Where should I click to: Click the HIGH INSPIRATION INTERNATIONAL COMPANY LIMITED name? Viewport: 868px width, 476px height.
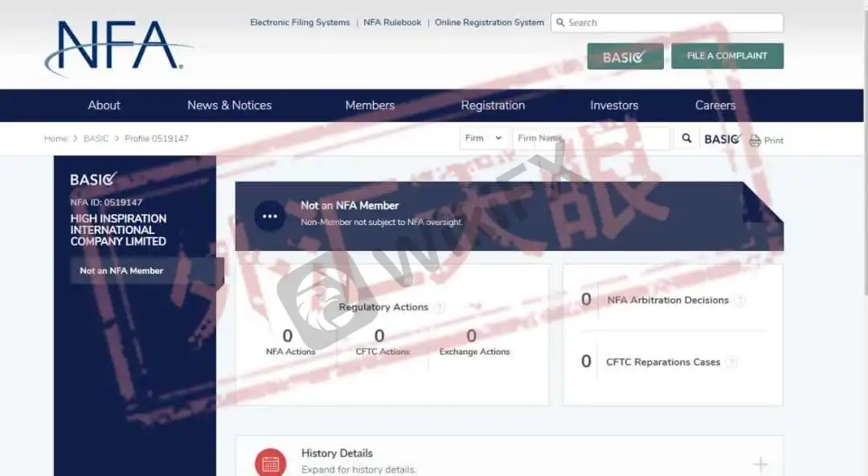(x=118, y=230)
